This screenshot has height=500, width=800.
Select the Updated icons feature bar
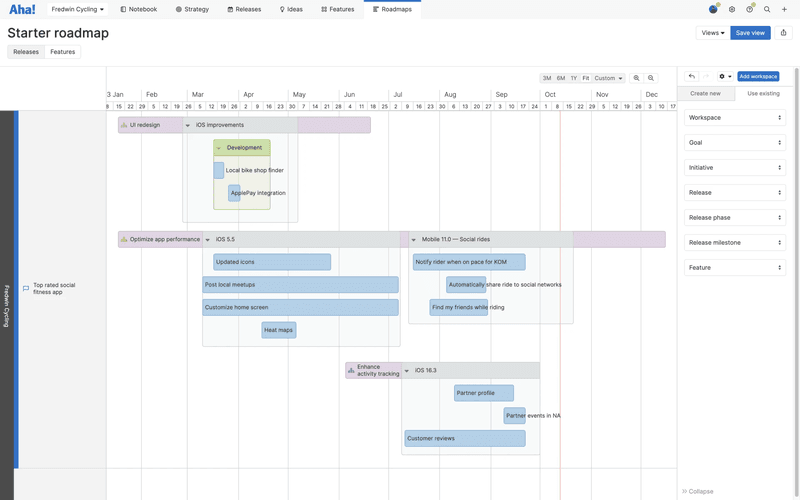[272, 262]
